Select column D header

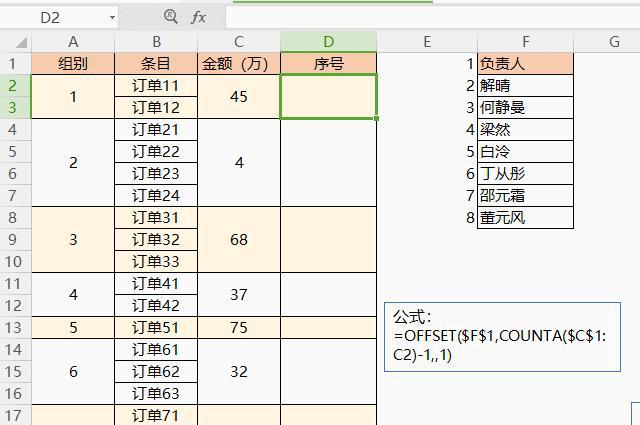[x=329, y=42]
